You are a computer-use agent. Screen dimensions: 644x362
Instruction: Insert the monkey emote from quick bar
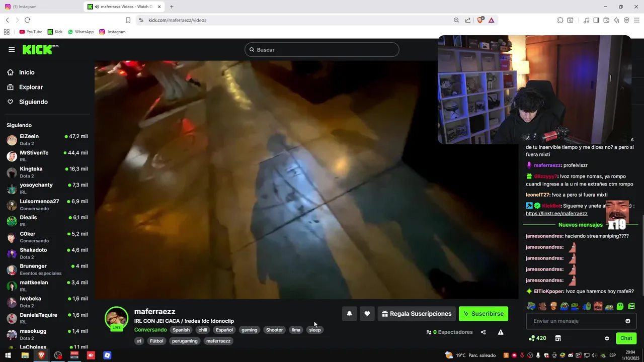click(542, 306)
